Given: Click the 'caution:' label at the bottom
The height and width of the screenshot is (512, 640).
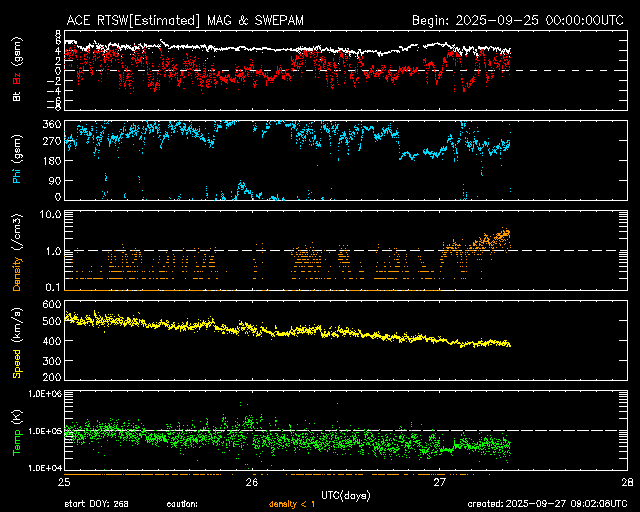Looking at the screenshot, I should (x=183, y=504).
